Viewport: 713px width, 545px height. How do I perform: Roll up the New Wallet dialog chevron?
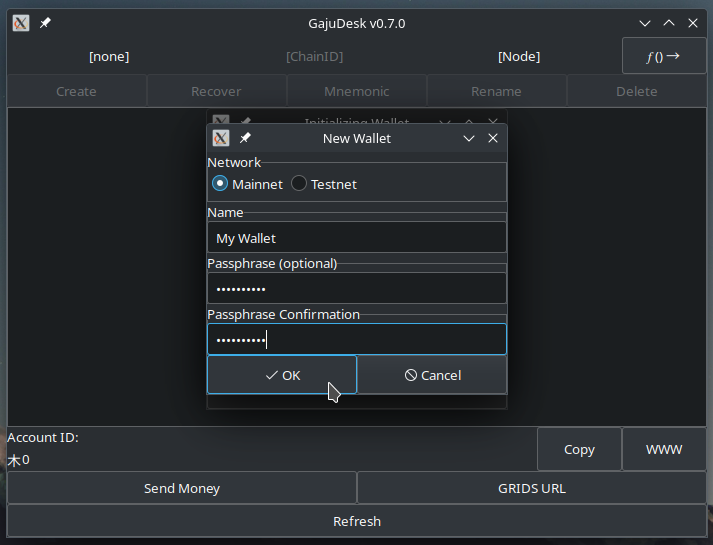tap(469, 138)
